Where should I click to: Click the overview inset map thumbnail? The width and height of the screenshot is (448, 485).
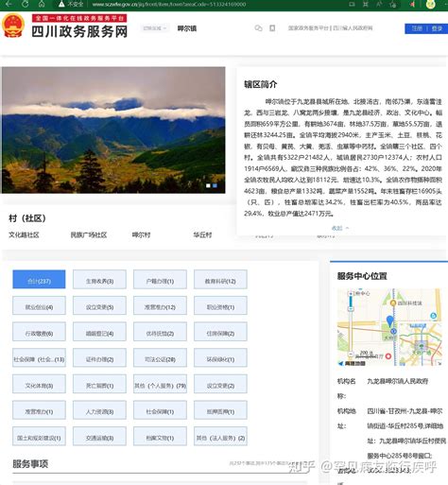coord(420,344)
